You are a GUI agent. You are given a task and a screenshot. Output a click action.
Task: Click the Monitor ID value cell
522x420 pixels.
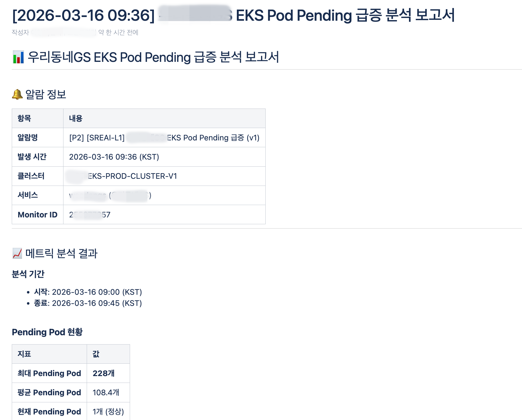[90, 215]
